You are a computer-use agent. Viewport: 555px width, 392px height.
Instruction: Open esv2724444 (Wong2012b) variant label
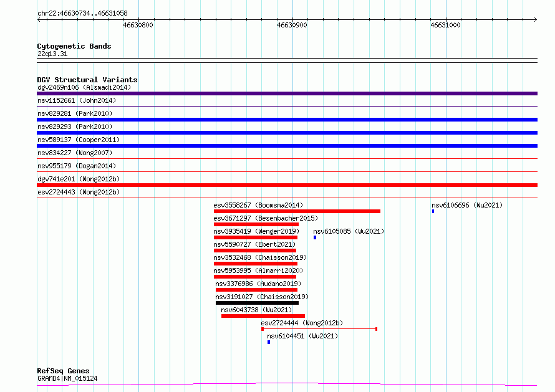[302, 323]
